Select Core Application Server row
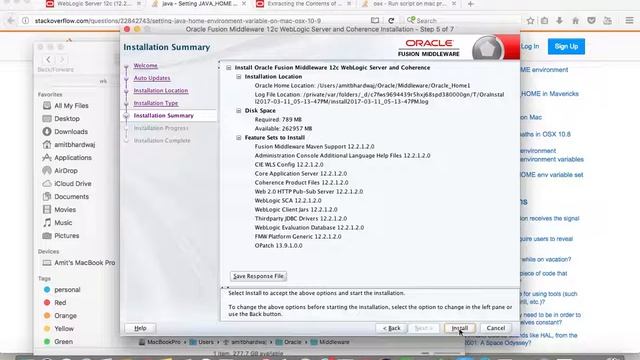This screenshot has width=640, height=360. pyautogui.click(x=301, y=173)
